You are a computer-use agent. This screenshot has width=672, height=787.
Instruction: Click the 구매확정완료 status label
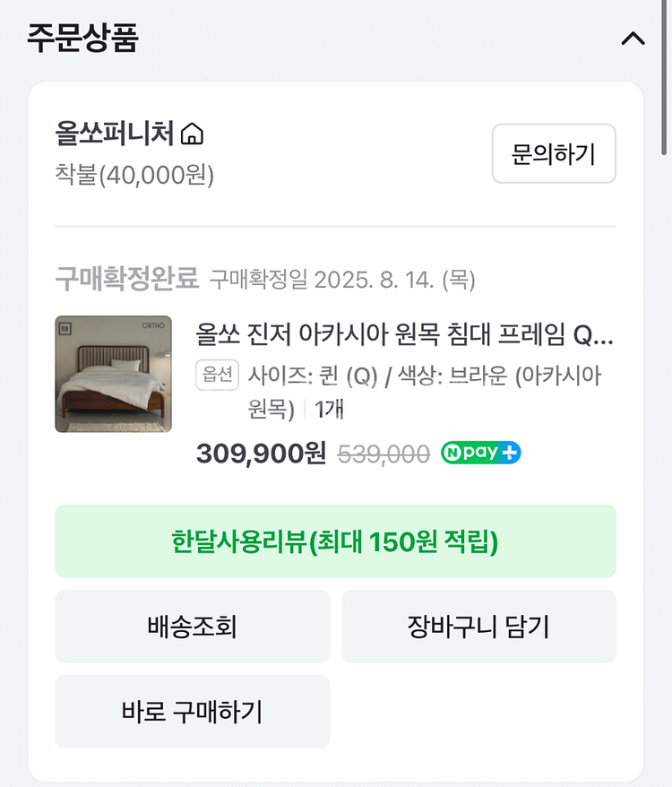(x=126, y=279)
